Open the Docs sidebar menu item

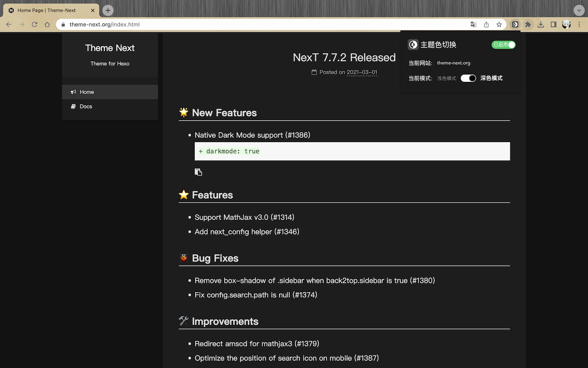click(110, 106)
